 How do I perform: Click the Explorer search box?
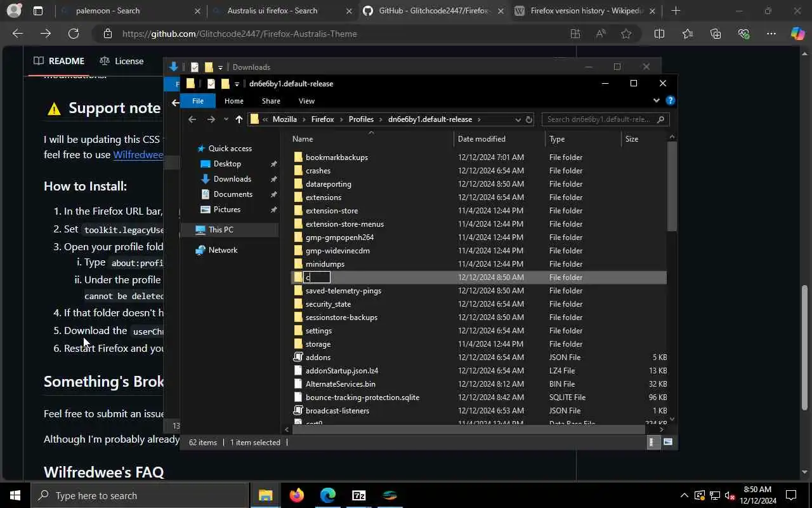click(605, 119)
